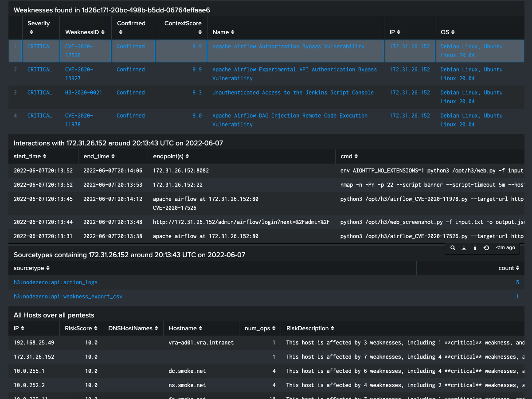Screen dimensions: 532x399
Task: Sort weaknesses by Confirmed column
Action: tap(131, 27)
